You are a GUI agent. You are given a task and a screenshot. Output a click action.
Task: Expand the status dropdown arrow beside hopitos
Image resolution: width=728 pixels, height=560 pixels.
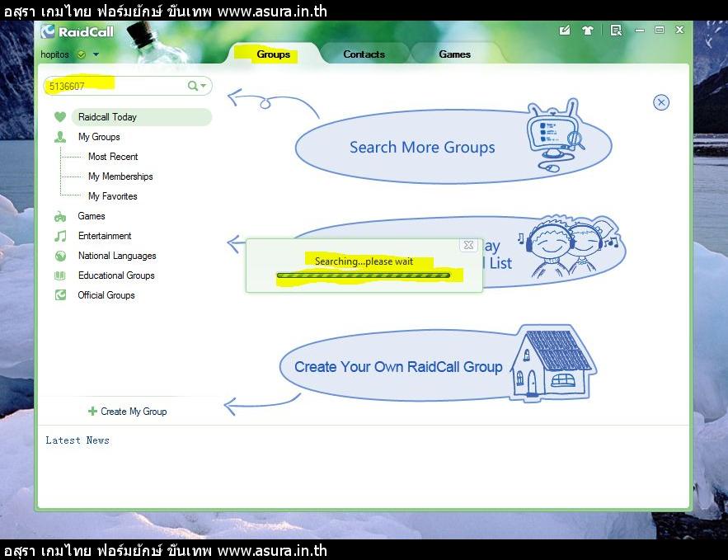(x=96, y=54)
